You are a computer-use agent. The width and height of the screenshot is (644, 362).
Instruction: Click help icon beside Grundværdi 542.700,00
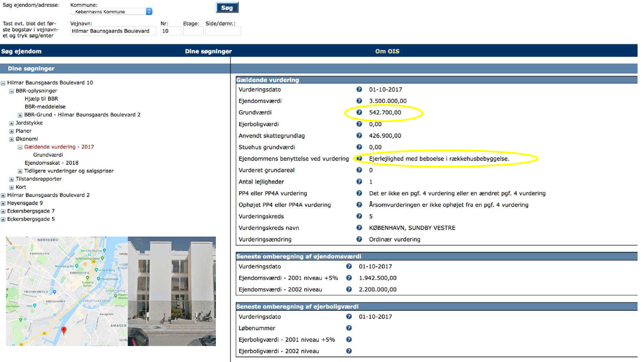359,112
